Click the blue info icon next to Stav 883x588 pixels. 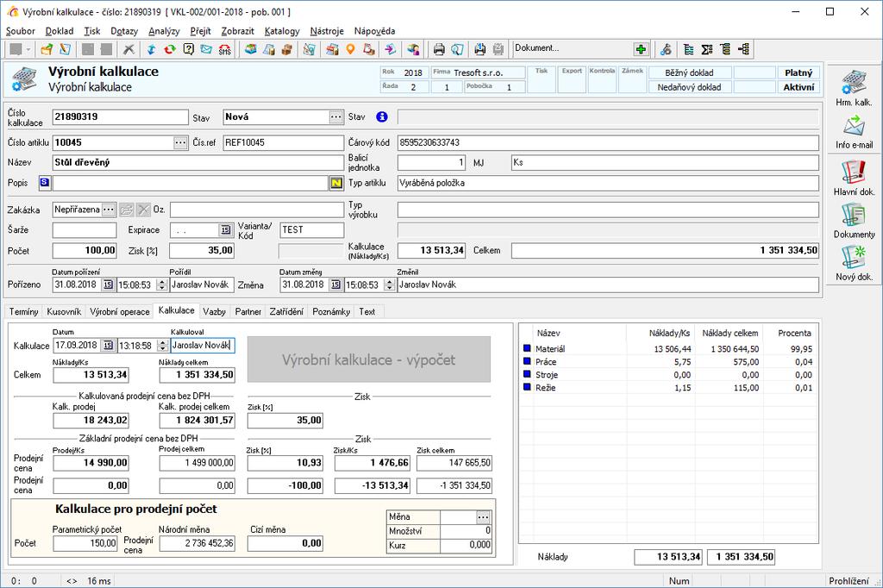382,116
